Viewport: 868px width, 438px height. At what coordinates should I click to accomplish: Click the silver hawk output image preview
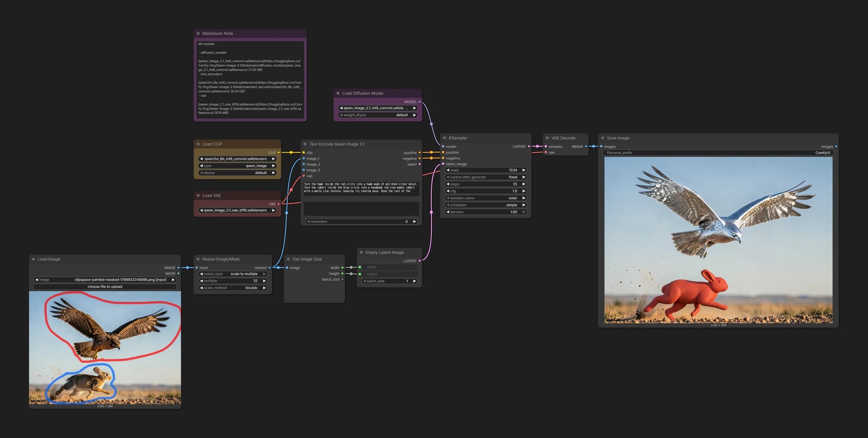[719, 240]
